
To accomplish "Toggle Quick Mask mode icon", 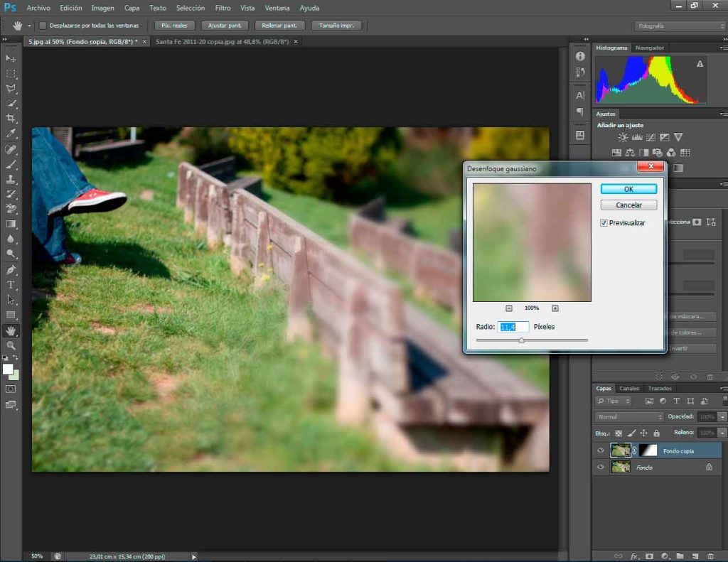I will (11, 389).
